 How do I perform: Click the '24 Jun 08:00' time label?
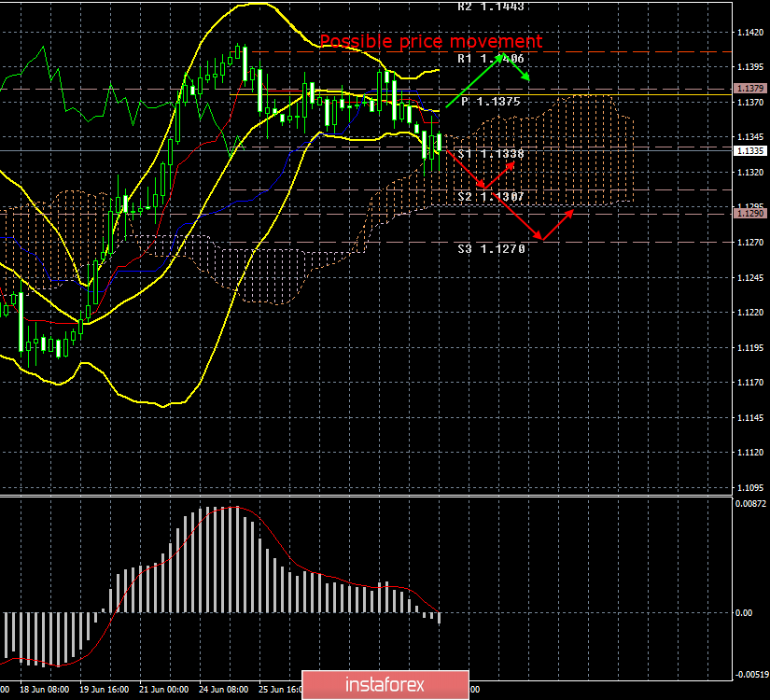224,690
